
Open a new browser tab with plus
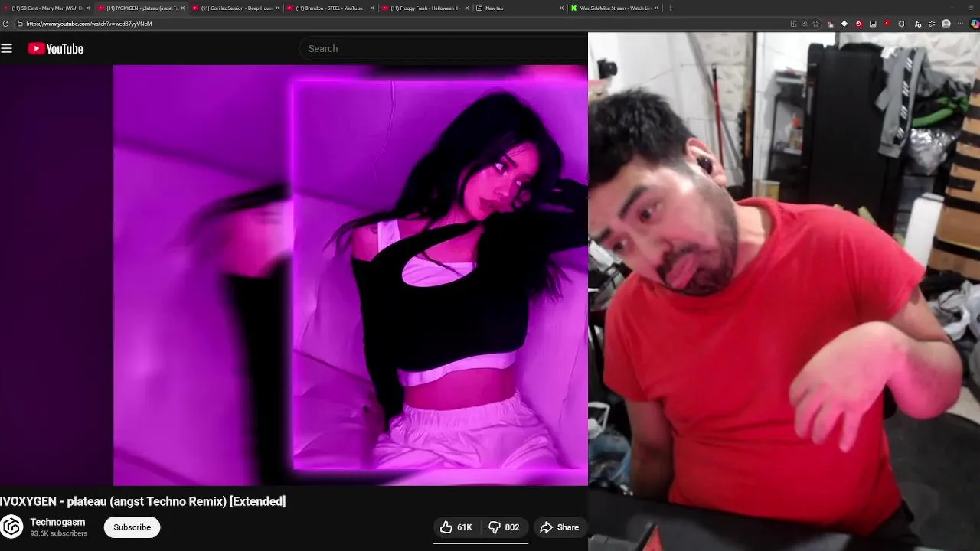click(671, 8)
